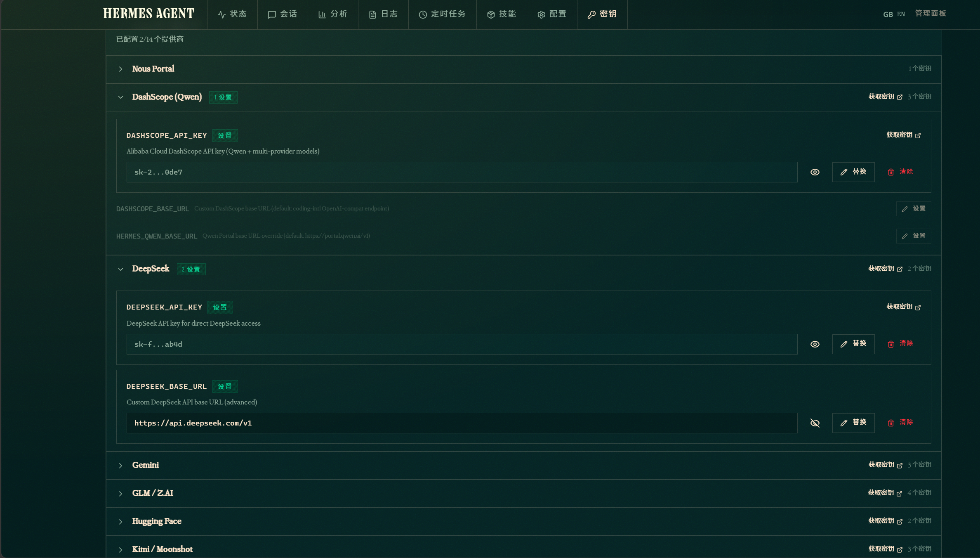Open 获取密钥 link in DashScope header
This screenshot has width=980, height=558.
tap(885, 97)
